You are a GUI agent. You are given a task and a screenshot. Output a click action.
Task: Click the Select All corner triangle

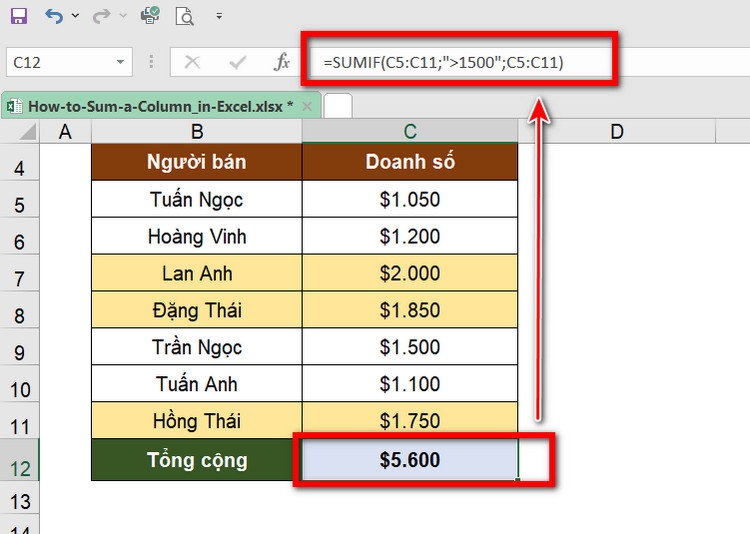[28, 132]
